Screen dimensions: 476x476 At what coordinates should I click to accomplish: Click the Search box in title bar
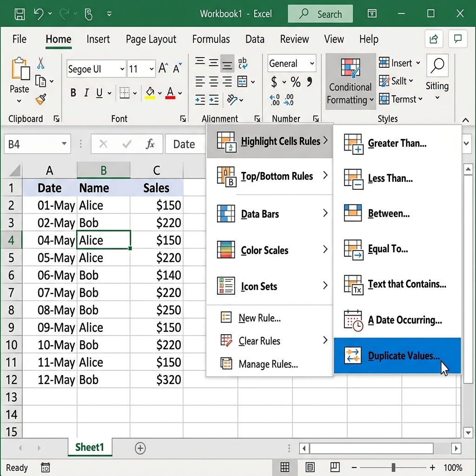pos(320,13)
